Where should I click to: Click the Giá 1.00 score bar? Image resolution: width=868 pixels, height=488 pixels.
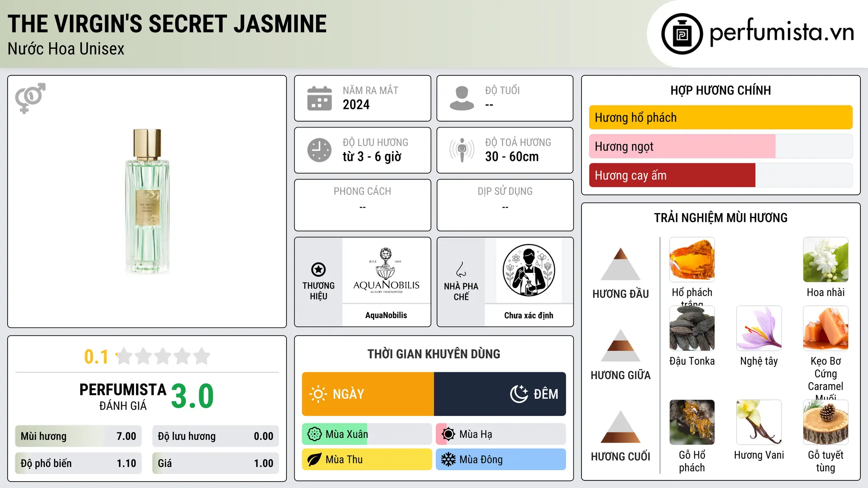pos(216,463)
